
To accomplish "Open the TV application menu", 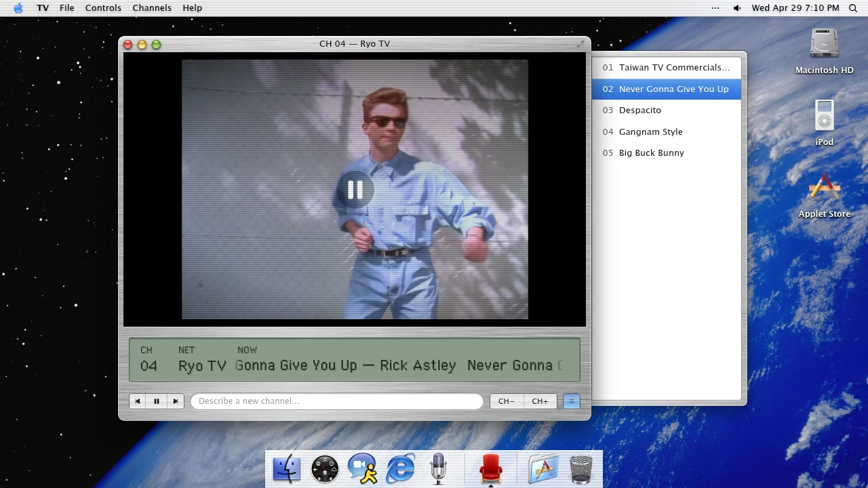I will (43, 8).
